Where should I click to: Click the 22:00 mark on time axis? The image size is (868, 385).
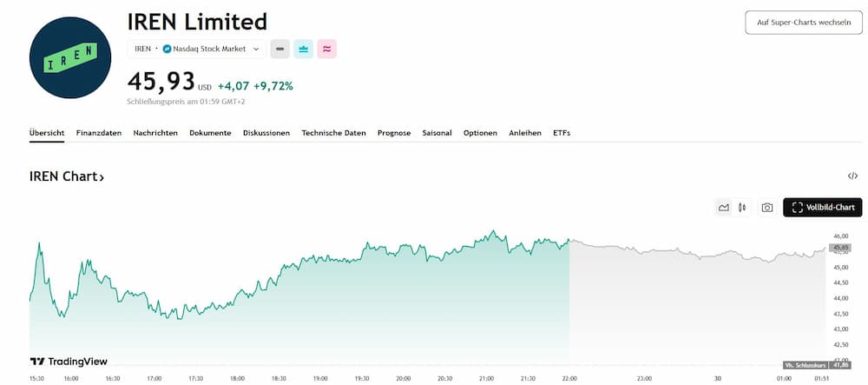(569, 378)
